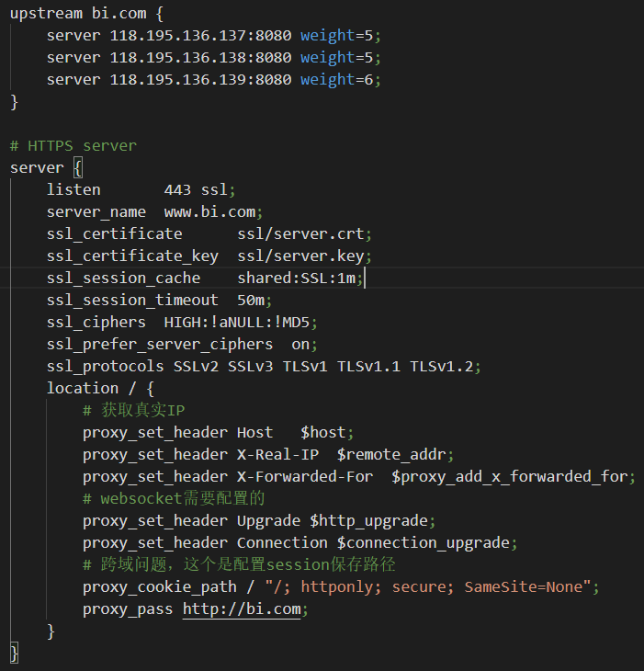Viewport: 644px width, 671px height.
Task: Click the 'listen 443 ssl;' line
Action: 141,190
